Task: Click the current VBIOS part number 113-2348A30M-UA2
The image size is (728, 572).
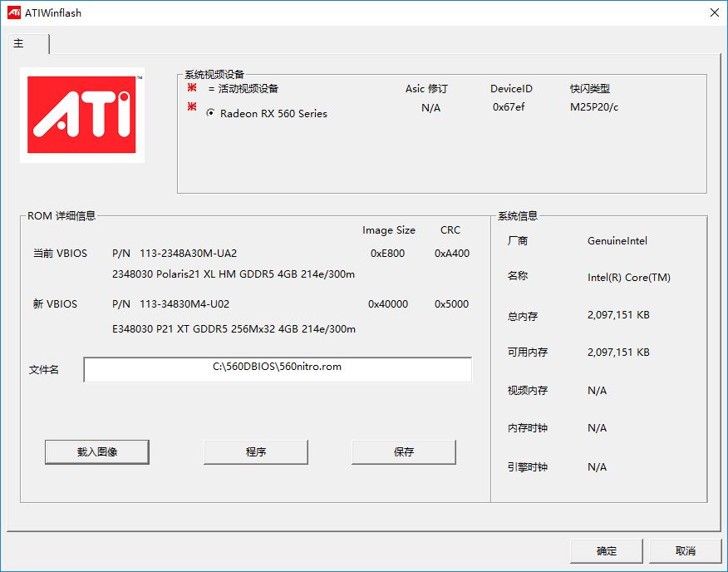Action: (x=188, y=254)
